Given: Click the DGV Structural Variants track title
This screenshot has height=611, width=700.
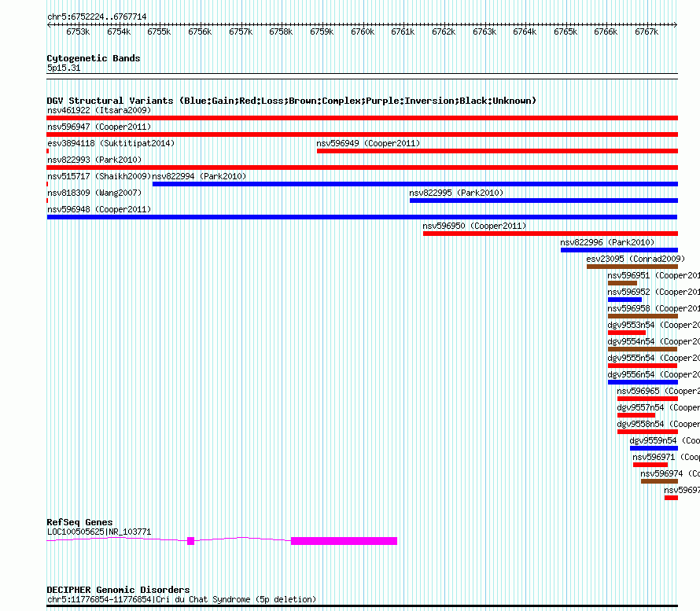Looking at the screenshot, I should click(x=291, y=101).
